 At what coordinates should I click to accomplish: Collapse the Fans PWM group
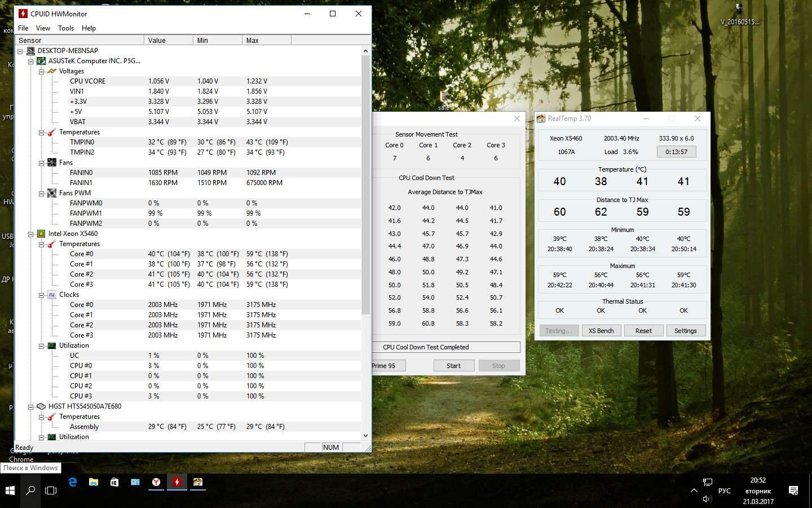coord(41,194)
